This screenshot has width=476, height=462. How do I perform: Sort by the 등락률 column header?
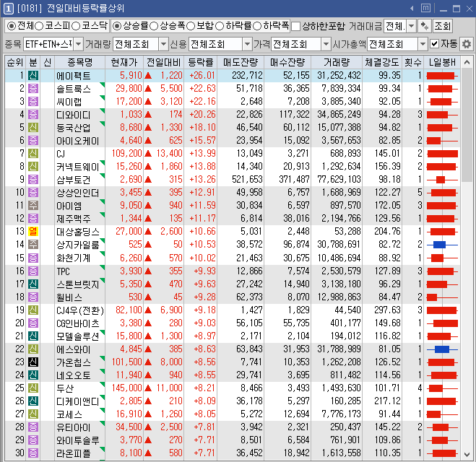click(200, 63)
